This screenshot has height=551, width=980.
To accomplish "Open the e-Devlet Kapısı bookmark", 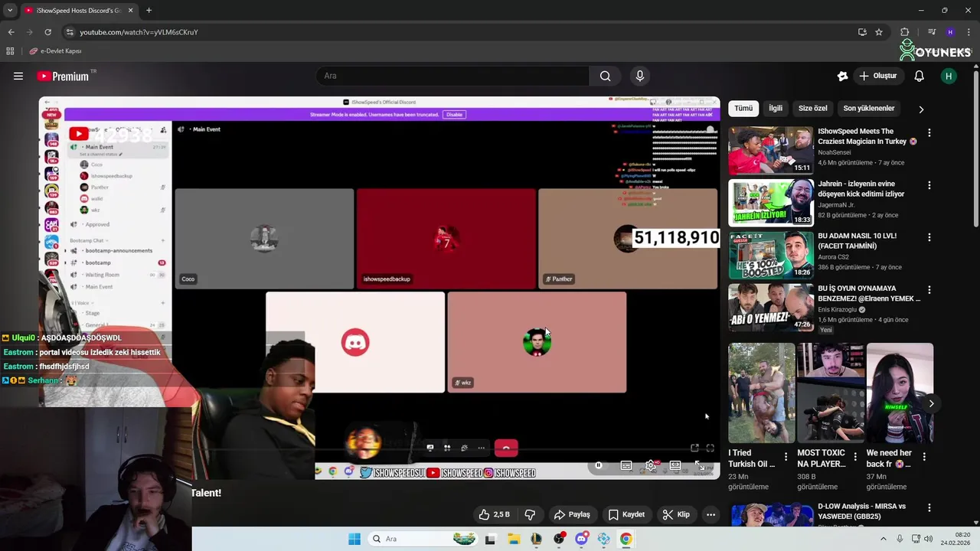I will pyautogui.click(x=55, y=51).
